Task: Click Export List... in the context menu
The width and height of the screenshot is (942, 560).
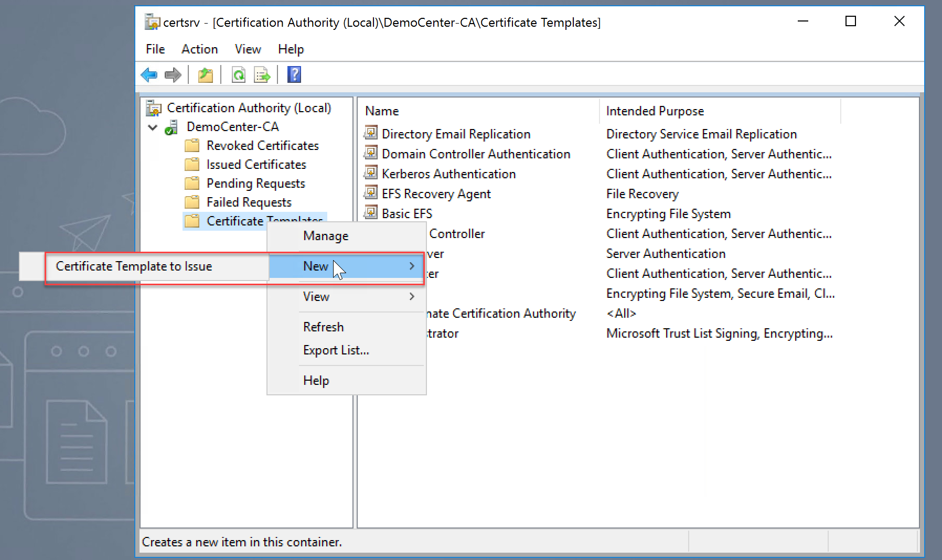Action: (x=336, y=350)
